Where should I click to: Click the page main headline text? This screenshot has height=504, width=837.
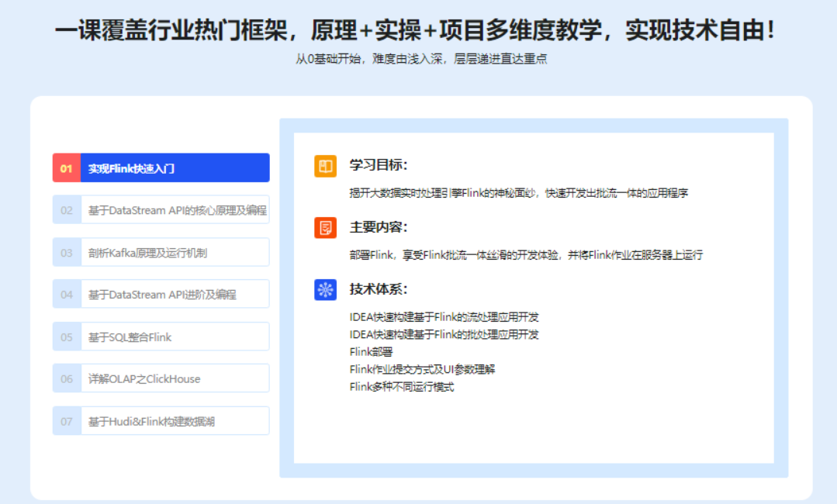(418, 30)
